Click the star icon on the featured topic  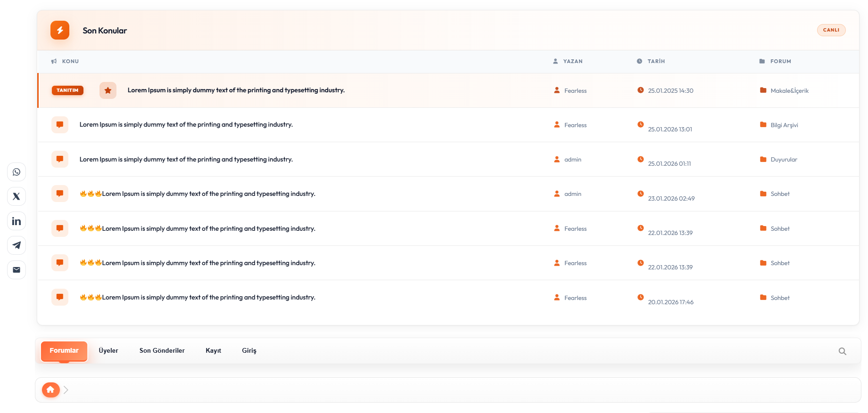coord(108,90)
